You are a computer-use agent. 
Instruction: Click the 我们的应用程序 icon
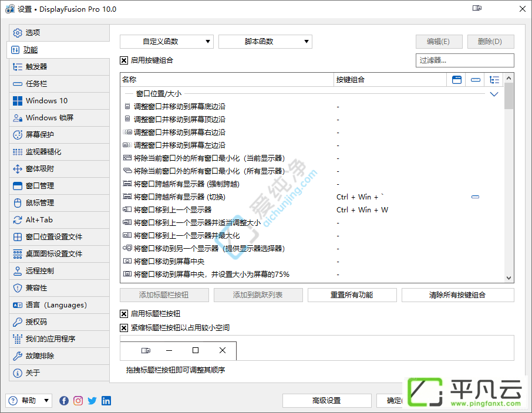pos(18,338)
